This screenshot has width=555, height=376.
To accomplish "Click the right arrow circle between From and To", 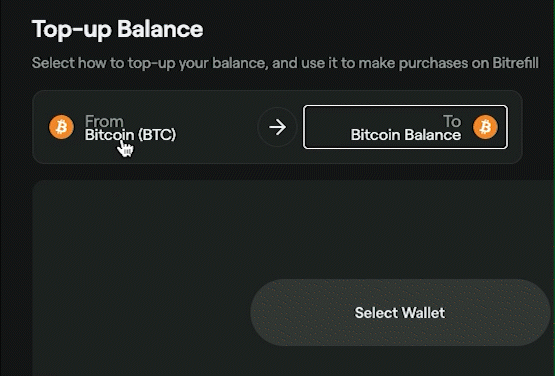I will pos(277,127).
